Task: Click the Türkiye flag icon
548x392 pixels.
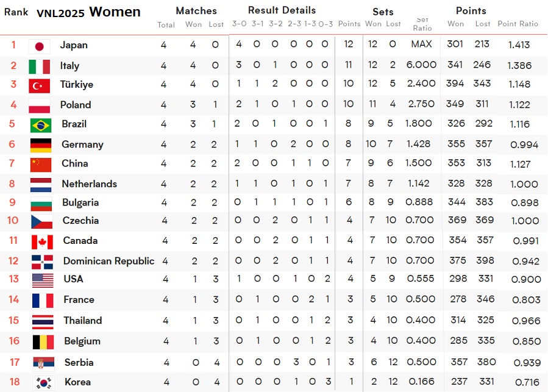Action: pos(39,86)
